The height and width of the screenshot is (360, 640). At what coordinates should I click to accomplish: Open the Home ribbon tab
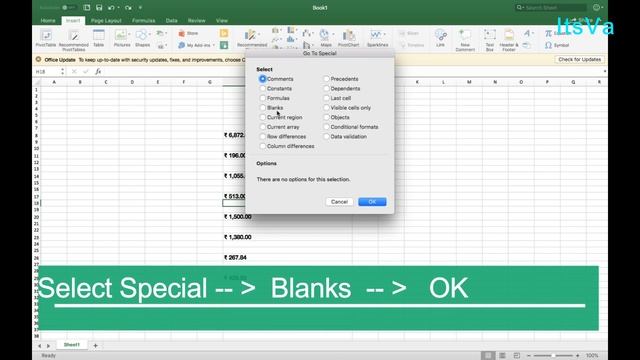coord(48,20)
